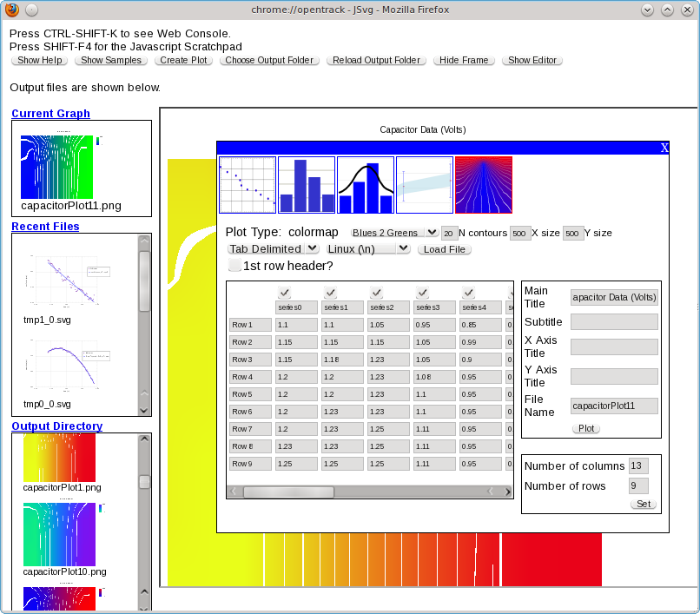Open the Linux (\n) line ending dropdown

click(368, 249)
